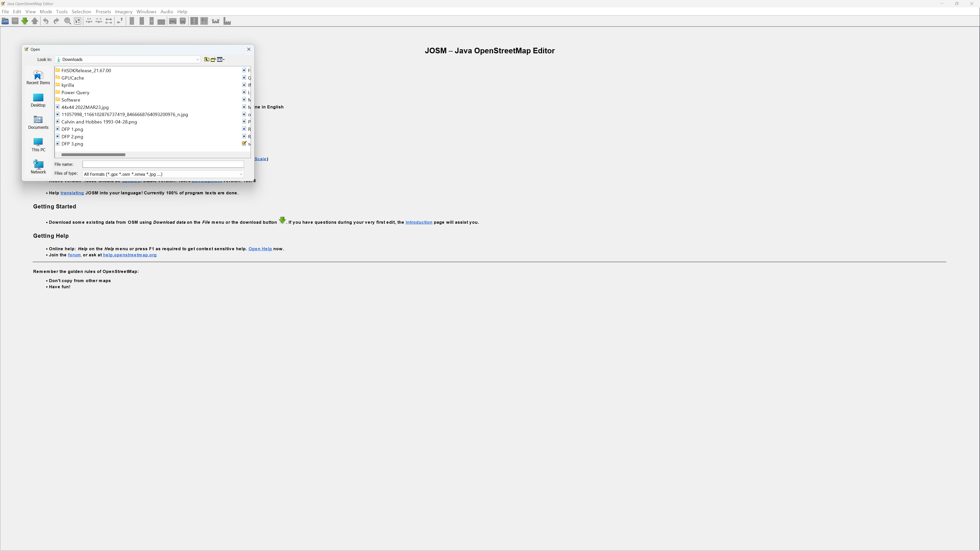Click the Preferences sliders toolbar icon
Image resolution: width=980 pixels, height=551 pixels.
[x=78, y=21]
